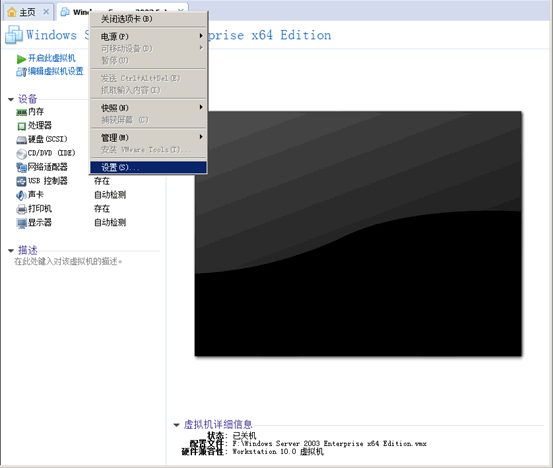
Task: Click the sound card (声卡) icon
Action: click(21, 195)
